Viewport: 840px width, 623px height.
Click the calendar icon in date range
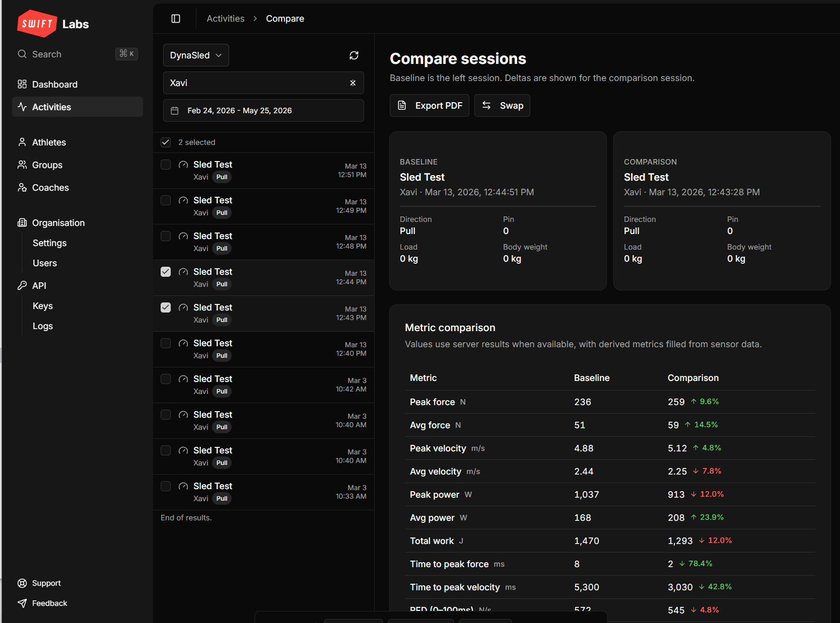coord(175,111)
